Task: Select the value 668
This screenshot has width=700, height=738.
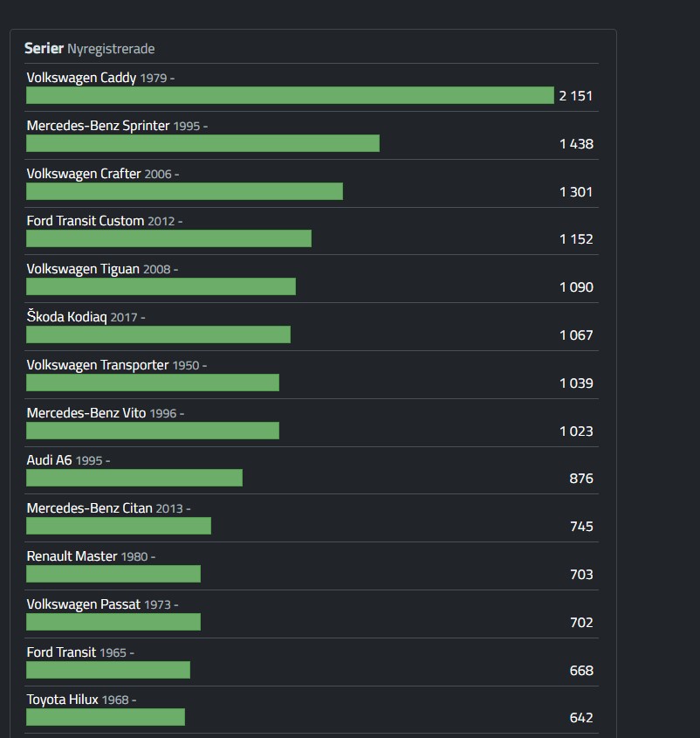Action: [581, 670]
